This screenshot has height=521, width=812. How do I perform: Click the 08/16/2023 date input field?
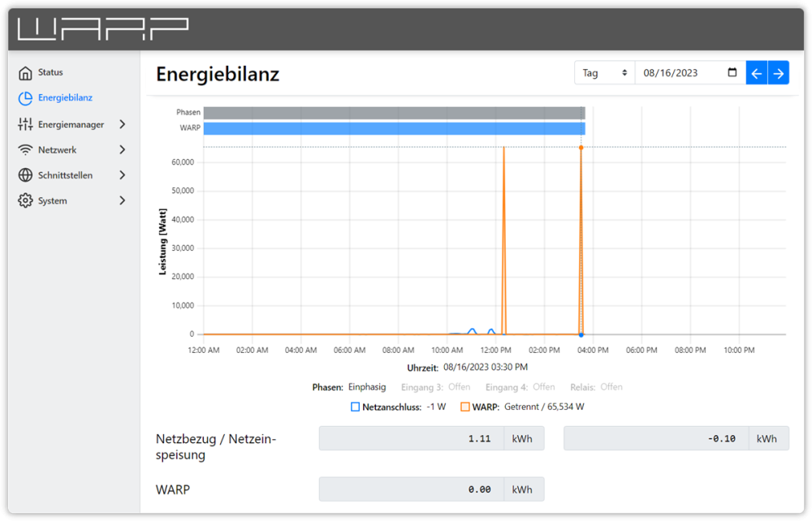[678, 73]
